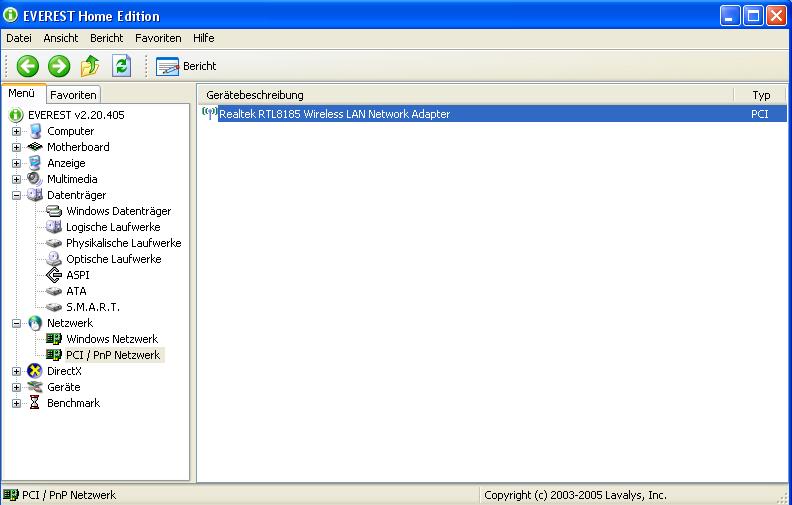
Task: Expand the DirectX tree node
Action: click(16, 371)
